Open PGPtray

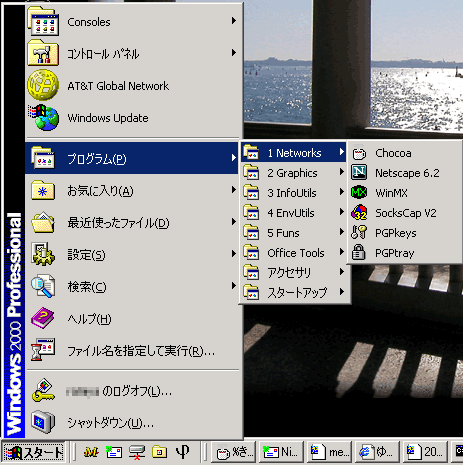pyautogui.click(x=404, y=253)
